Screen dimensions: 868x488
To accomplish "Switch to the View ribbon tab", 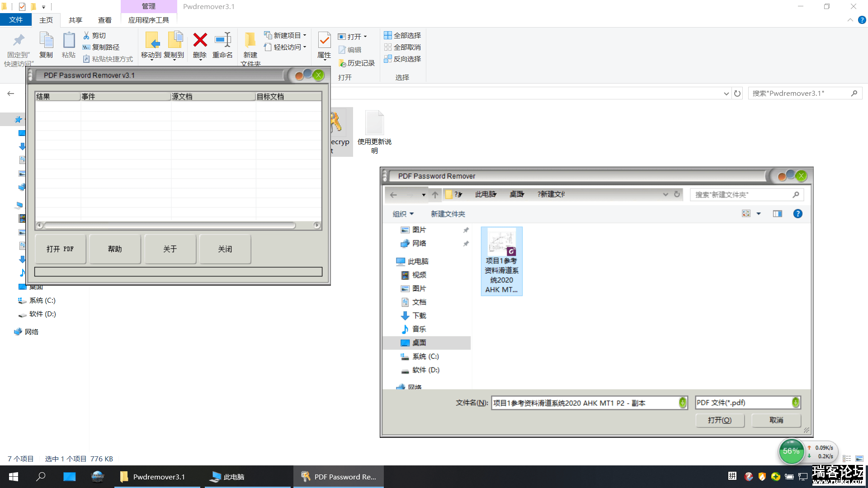I will pos(105,20).
